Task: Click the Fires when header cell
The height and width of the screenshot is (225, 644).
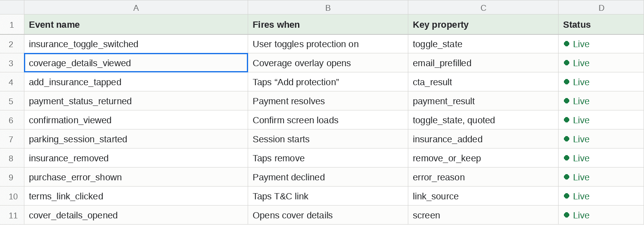Action: pos(328,25)
